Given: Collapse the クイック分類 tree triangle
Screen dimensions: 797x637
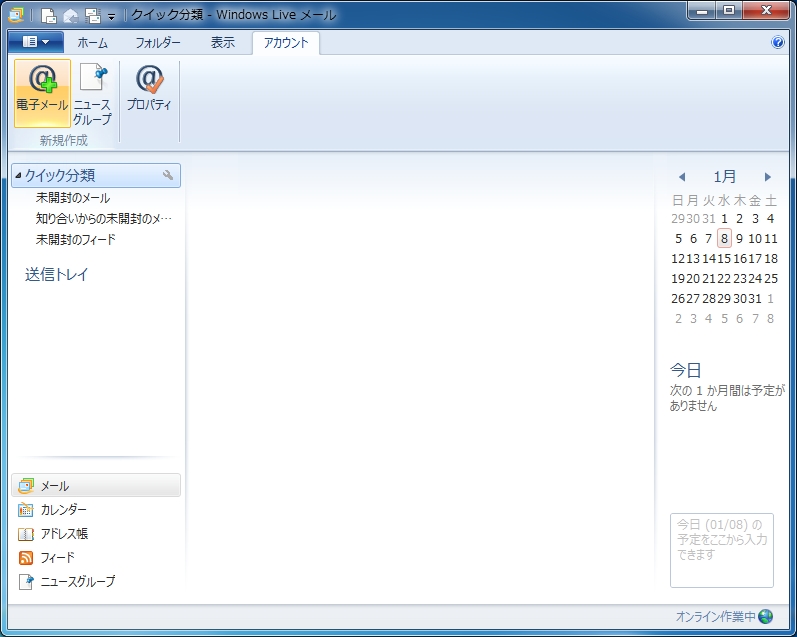Looking at the screenshot, I should click(18, 175).
